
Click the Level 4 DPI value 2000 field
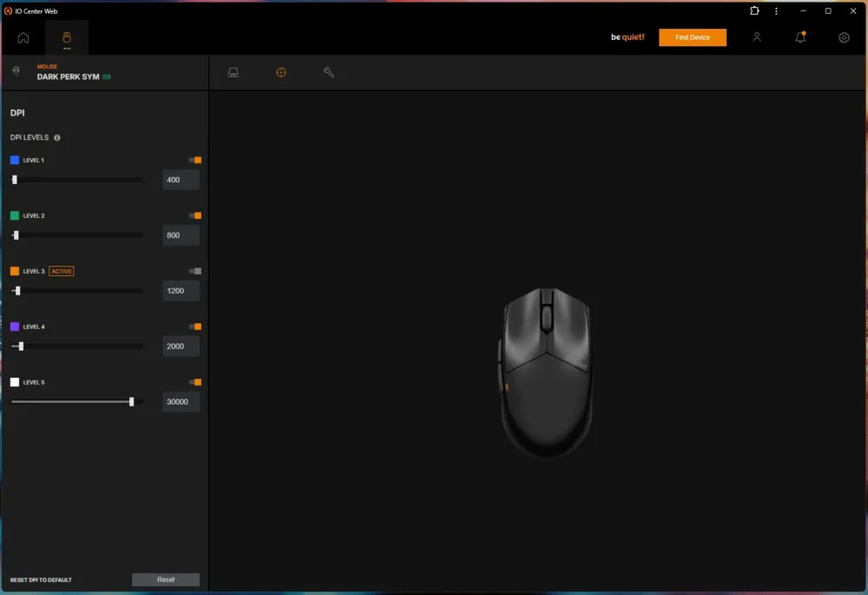tap(181, 347)
